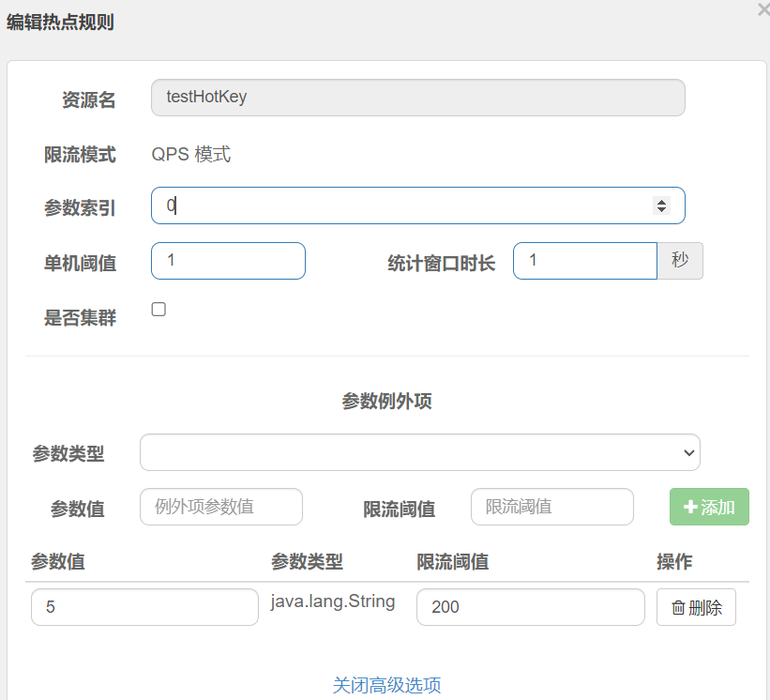Toggle the 是否集群 checkbox

[159, 309]
